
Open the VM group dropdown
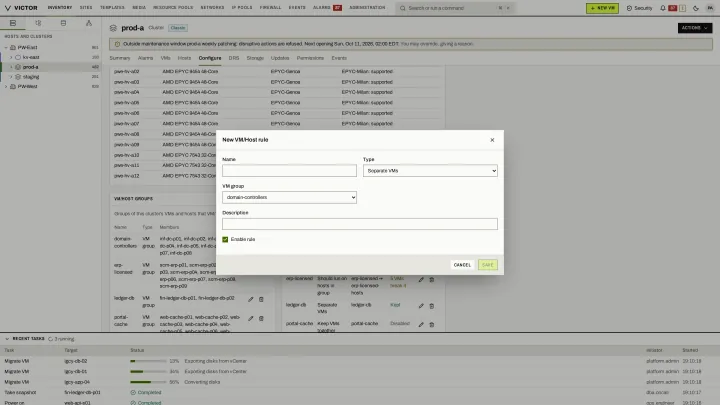coord(289,197)
